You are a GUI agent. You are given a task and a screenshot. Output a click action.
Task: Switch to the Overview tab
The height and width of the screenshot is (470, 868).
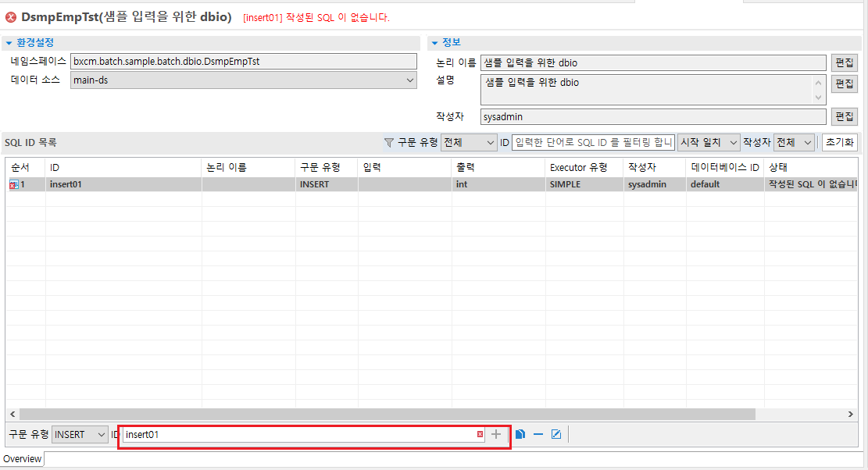(x=22, y=459)
